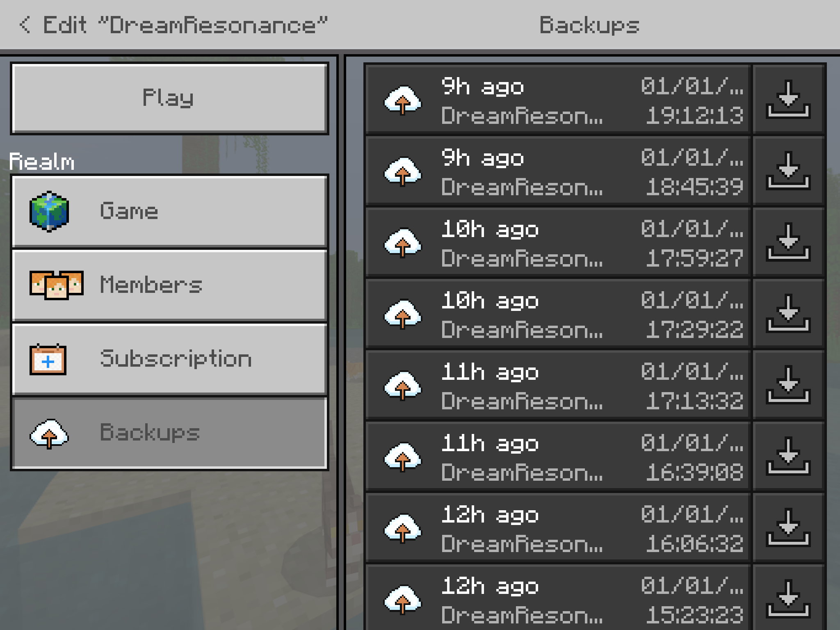Download the backup from 16:39:08
The height and width of the screenshot is (630, 840).
788,456
